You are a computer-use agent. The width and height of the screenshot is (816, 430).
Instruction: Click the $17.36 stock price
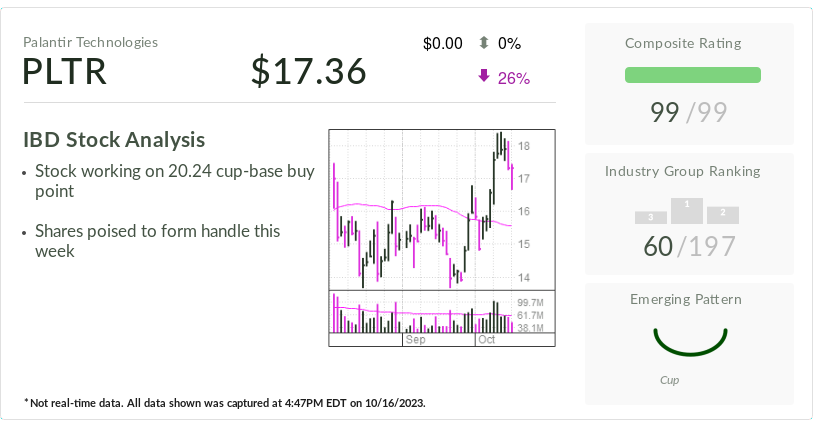pyautogui.click(x=308, y=72)
